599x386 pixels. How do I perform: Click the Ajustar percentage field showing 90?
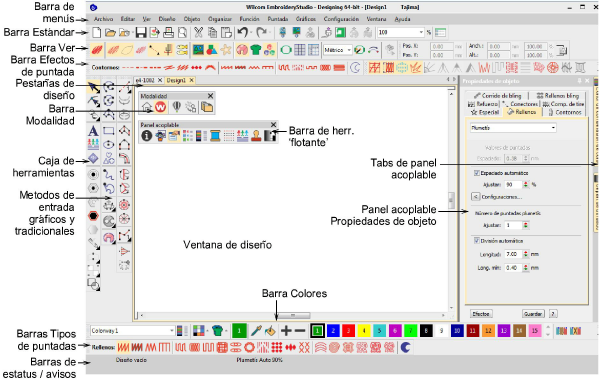[513, 185]
